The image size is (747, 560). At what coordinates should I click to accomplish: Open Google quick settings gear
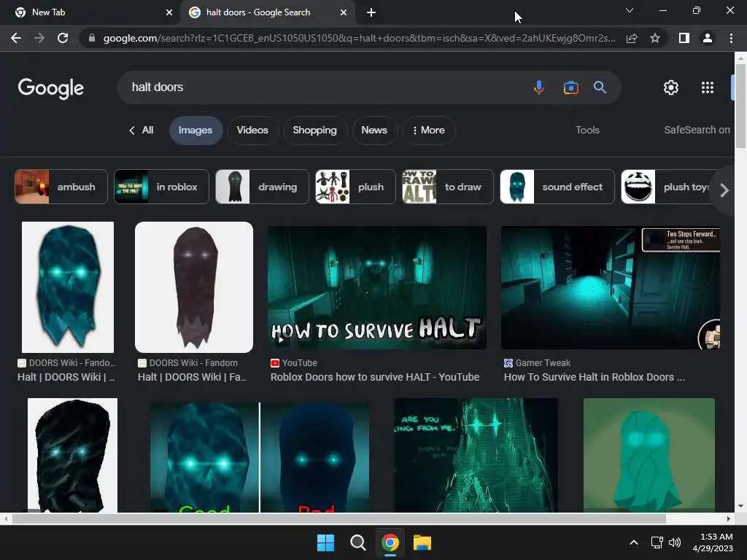[671, 87]
